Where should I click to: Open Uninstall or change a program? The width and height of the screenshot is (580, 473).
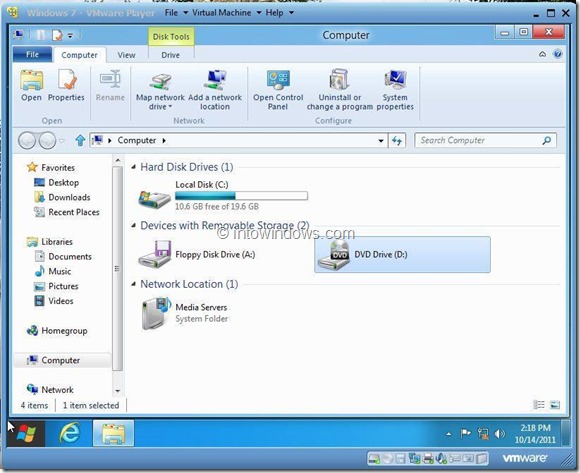pyautogui.click(x=340, y=90)
